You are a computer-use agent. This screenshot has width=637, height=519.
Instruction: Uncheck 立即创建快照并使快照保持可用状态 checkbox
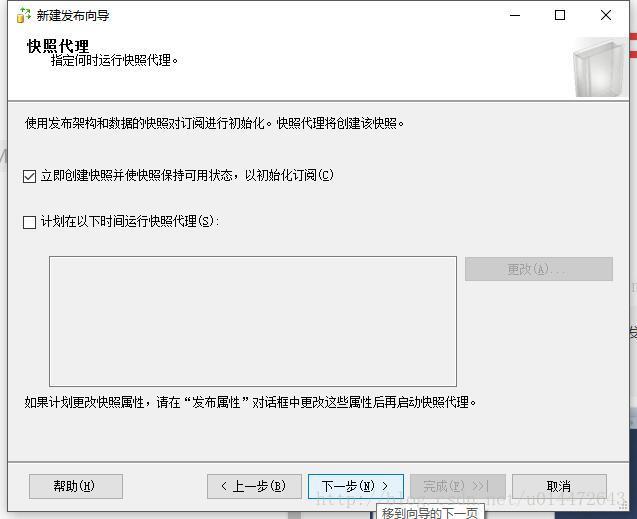[x=29, y=176]
